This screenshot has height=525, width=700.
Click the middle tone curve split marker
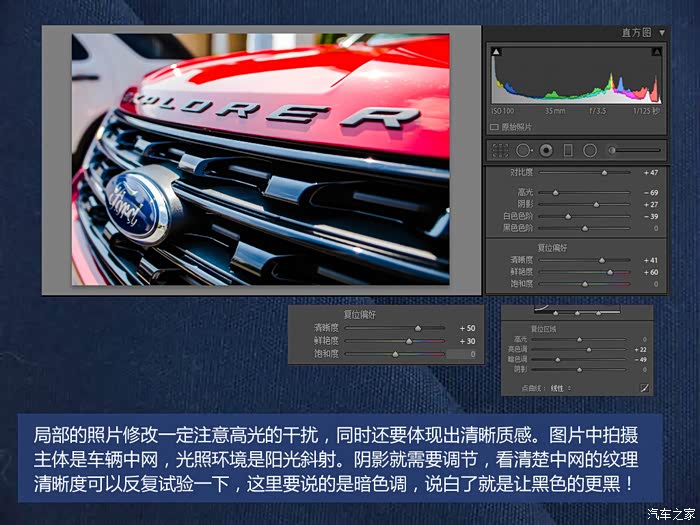click(577, 313)
